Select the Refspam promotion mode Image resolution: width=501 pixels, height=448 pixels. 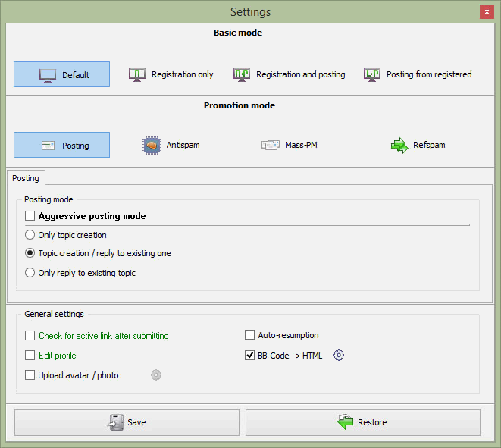pyautogui.click(x=418, y=145)
